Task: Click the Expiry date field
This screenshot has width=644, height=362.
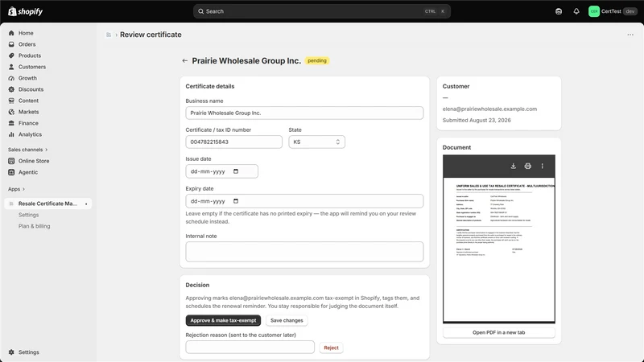Action: click(x=304, y=201)
